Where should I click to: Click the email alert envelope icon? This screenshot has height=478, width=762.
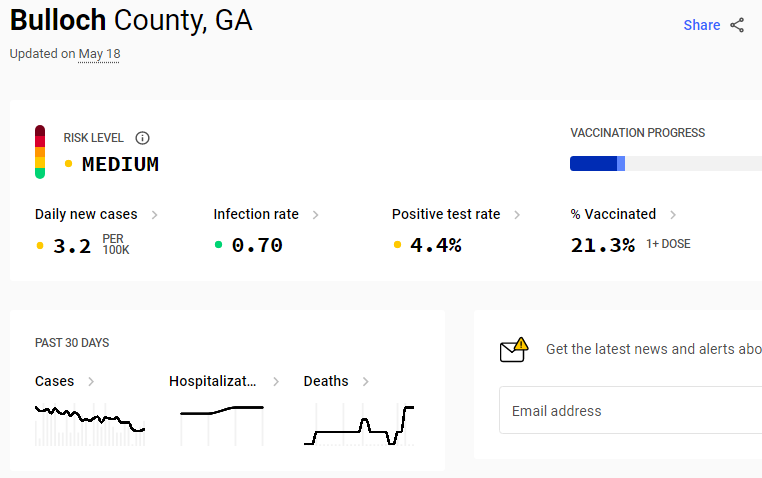coord(514,350)
